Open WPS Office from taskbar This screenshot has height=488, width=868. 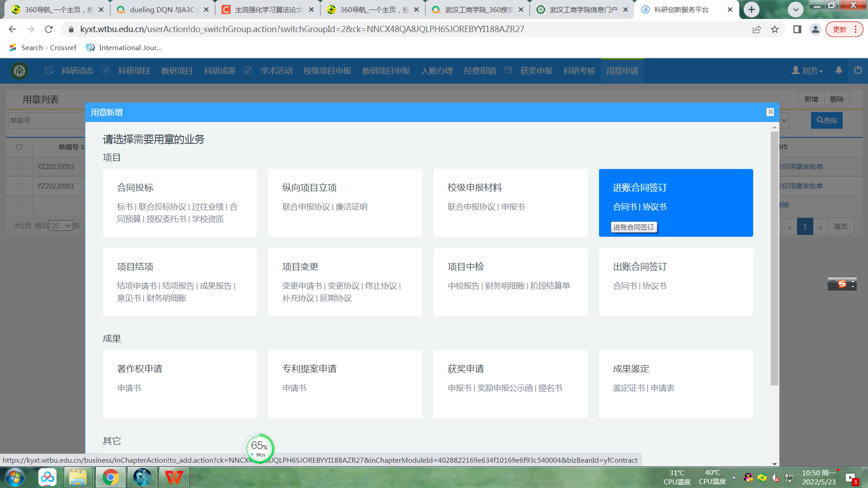tap(174, 477)
